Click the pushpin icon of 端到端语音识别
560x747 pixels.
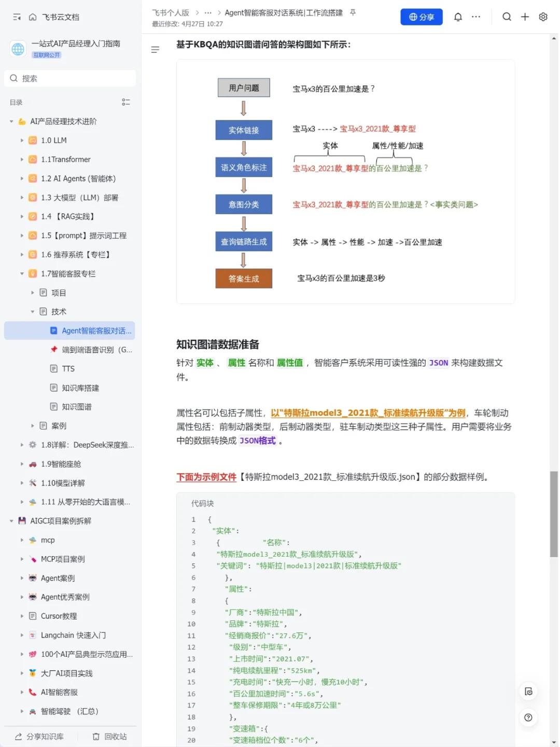click(53, 350)
